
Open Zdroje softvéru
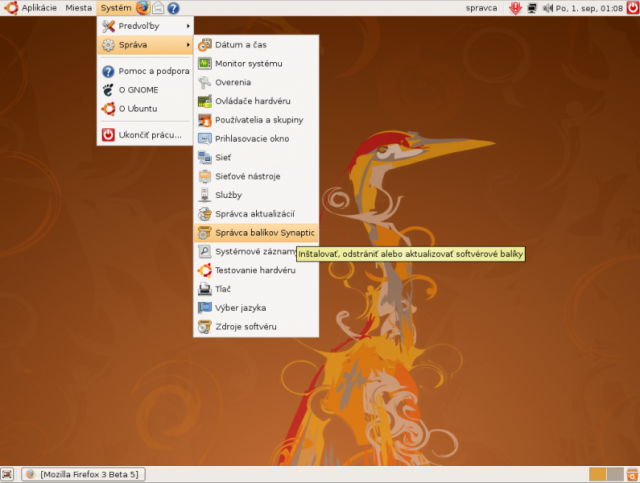click(256, 327)
